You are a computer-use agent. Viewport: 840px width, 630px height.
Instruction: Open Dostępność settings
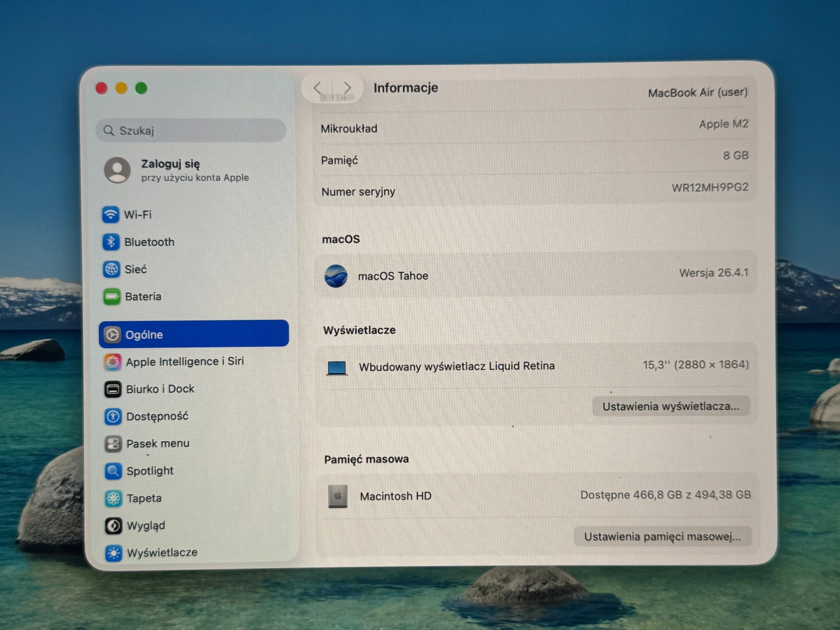pyautogui.click(x=195, y=417)
